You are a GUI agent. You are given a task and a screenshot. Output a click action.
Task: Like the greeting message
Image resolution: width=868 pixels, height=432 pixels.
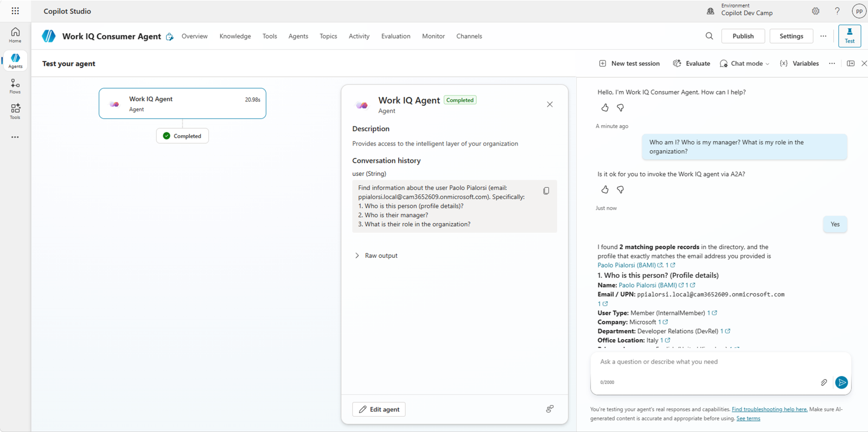click(605, 107)
